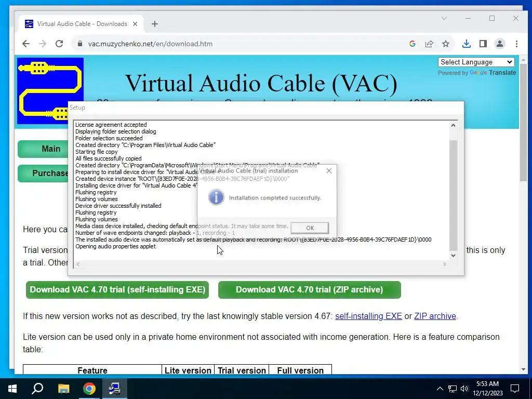Click the volume speaker tray icon
Image resolution: width=532 pixels, height=399 pixels.
(464, 389)
